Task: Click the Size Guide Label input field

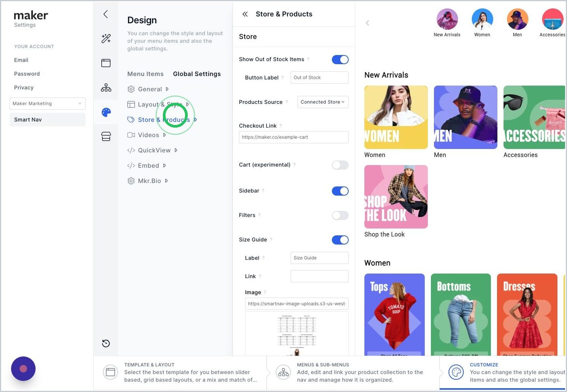Action: [x=320, y=258]
